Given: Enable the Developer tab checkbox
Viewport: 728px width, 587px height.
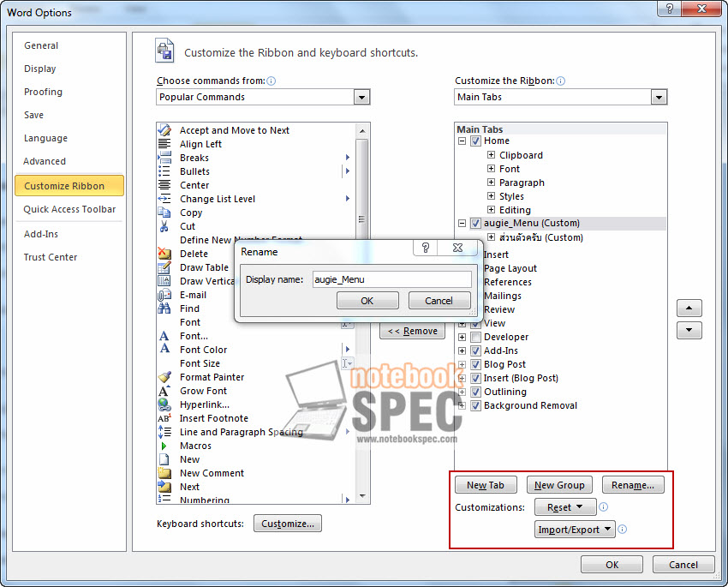Looking at the screenshot, I should click(474, 337).
